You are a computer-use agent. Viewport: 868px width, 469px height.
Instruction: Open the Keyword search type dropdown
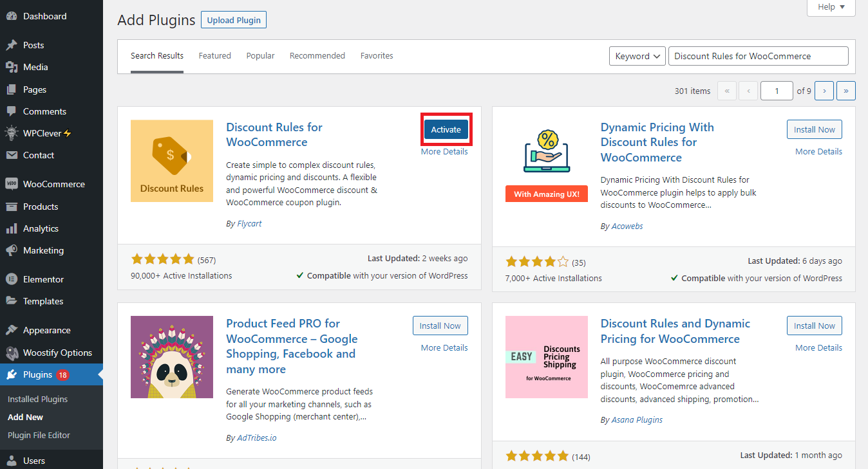[x=637, y=56]
